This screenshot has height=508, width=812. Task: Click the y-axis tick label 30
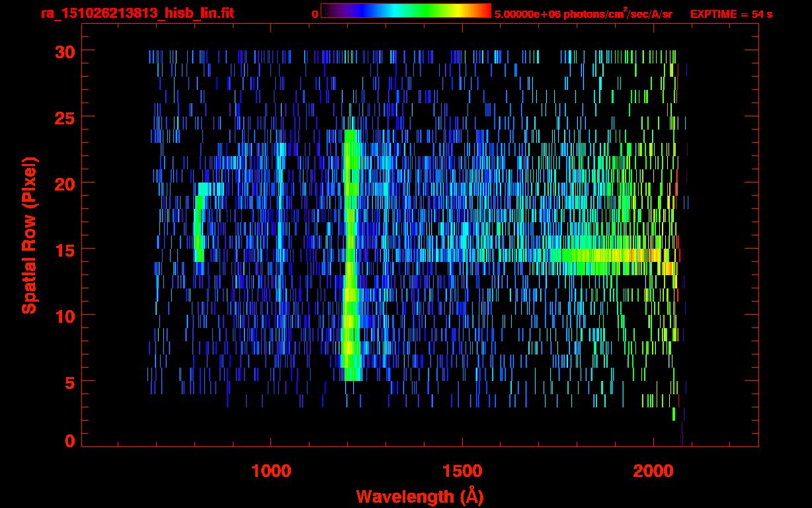click(x=64, y=50)
